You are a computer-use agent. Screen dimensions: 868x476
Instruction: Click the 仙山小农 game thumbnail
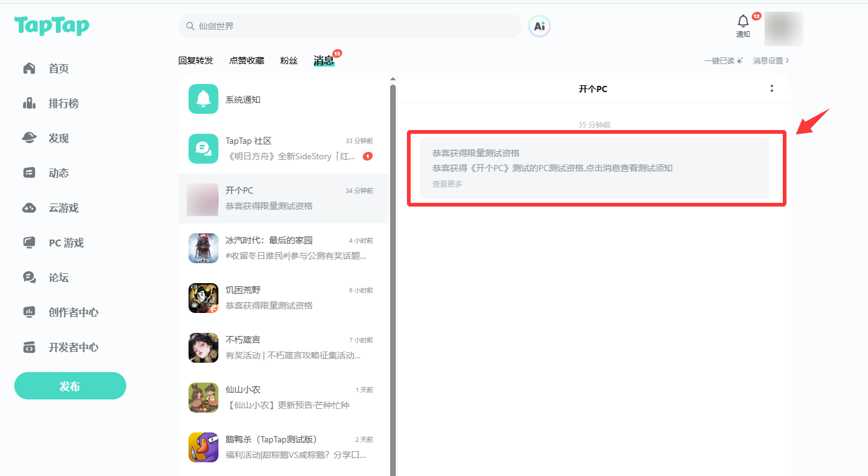pos(203,398)
